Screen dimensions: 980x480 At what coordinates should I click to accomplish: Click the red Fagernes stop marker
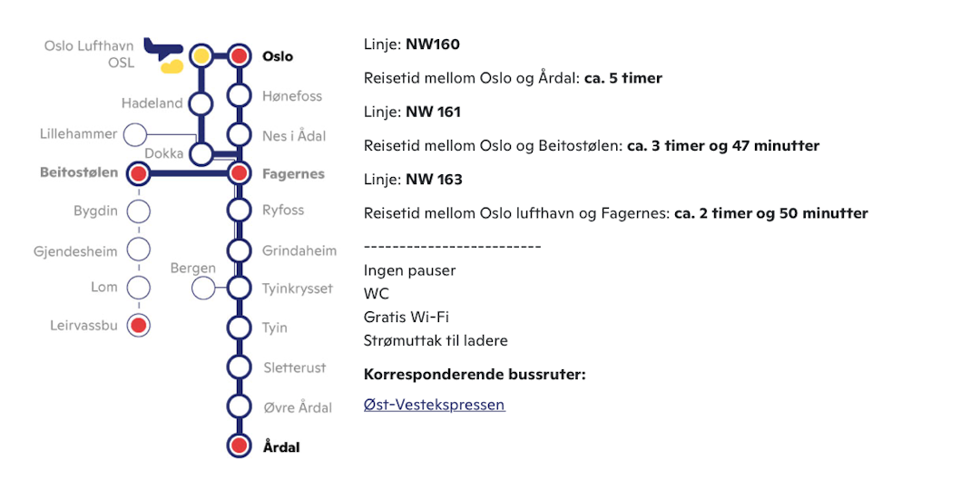239,173
